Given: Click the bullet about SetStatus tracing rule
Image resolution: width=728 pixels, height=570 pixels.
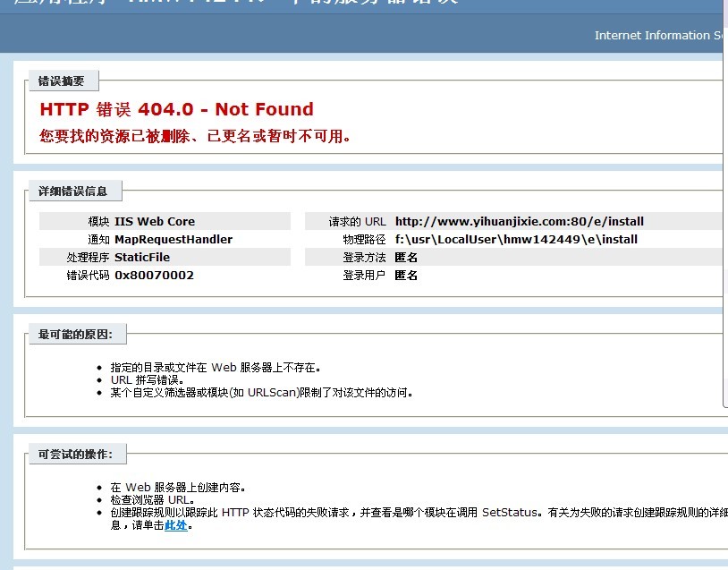Looking at the screenshot, I should point(411,512).
